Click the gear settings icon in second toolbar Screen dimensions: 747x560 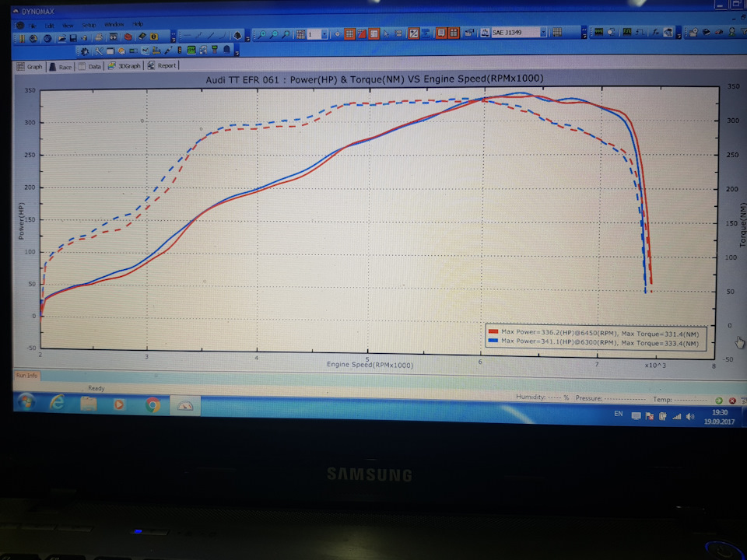click(x=85, y=51)
